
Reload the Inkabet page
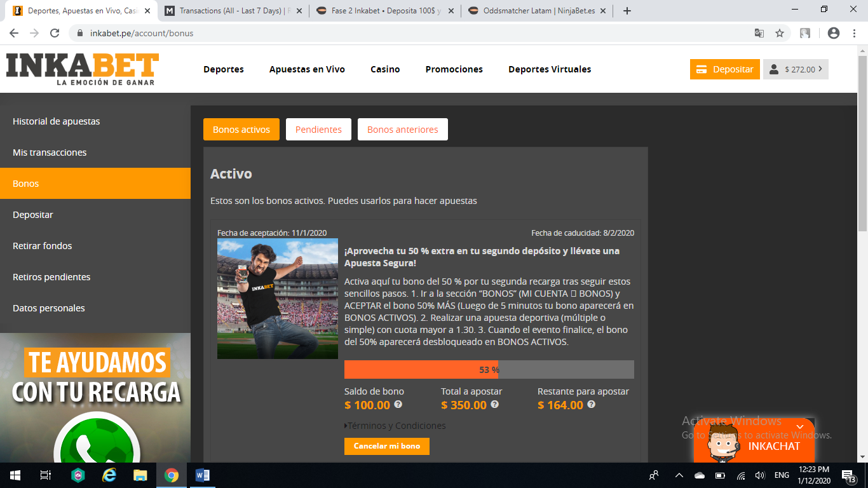click(x=55, y=33)
